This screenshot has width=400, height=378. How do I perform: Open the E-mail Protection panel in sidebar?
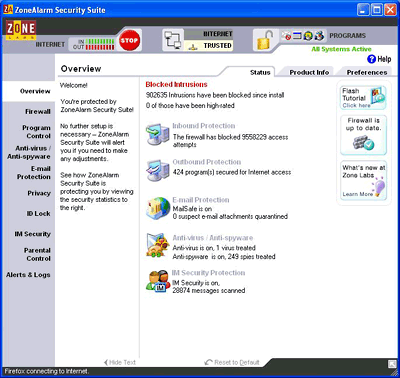point(34,173)
